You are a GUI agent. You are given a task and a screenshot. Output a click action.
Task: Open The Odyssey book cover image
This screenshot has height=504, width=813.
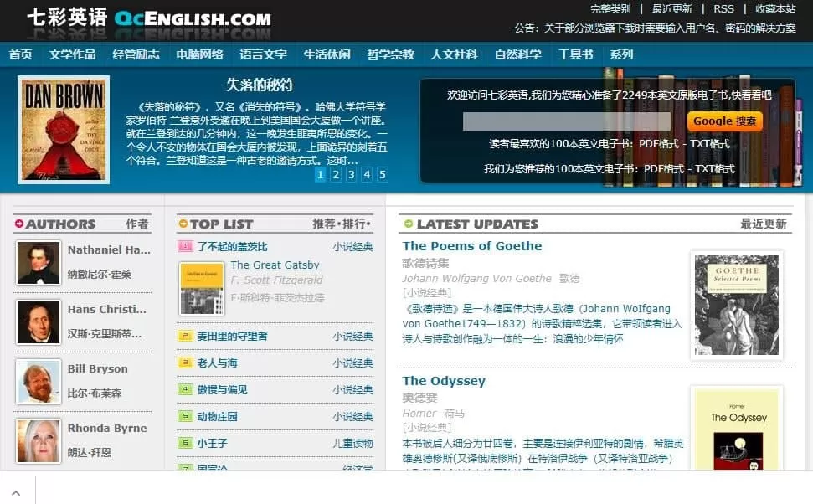(x=736, y=431)
